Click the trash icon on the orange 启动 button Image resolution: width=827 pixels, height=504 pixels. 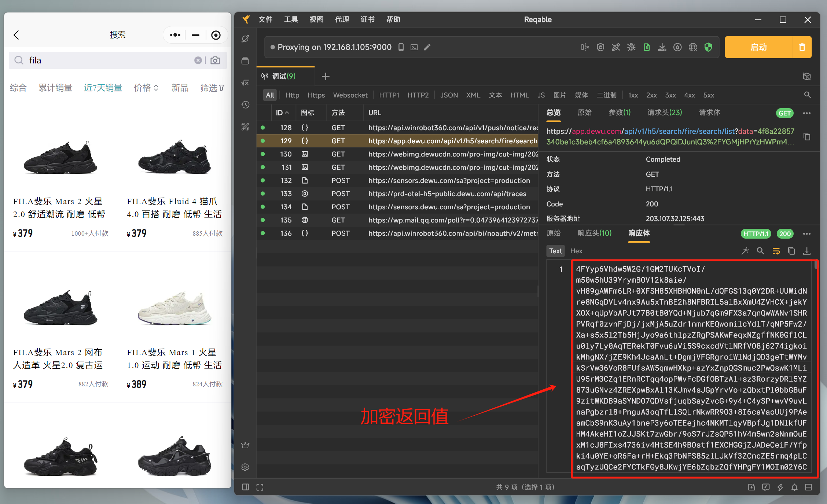click(802, 47)
